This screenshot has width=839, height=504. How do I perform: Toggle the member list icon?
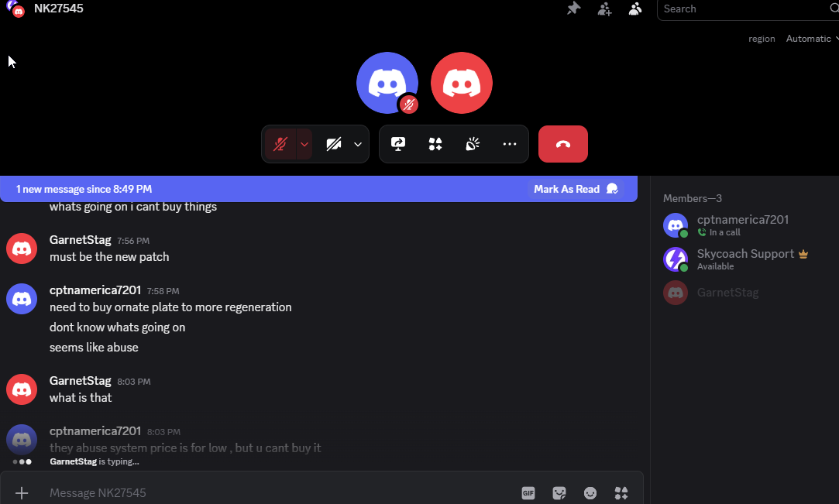coord(635,9)
